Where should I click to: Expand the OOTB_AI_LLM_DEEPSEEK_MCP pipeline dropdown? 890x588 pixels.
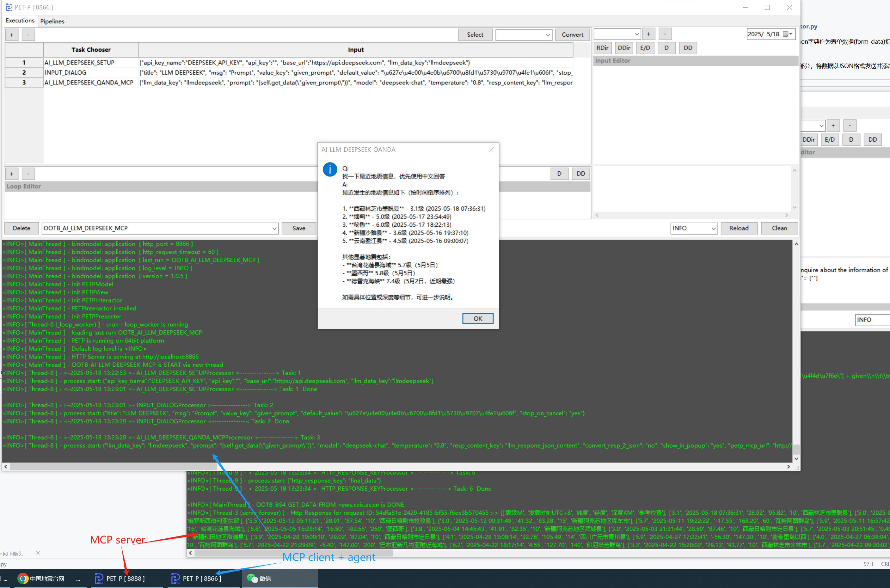pyautogui.click(x=274, y=228)
